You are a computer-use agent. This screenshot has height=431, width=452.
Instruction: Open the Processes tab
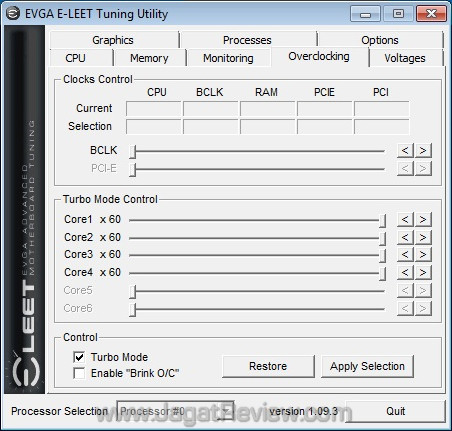coord(248,40)
